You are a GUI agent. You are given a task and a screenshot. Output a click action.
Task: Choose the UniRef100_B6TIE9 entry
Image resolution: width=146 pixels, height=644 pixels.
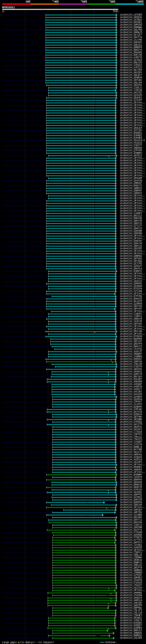(131, 70)
